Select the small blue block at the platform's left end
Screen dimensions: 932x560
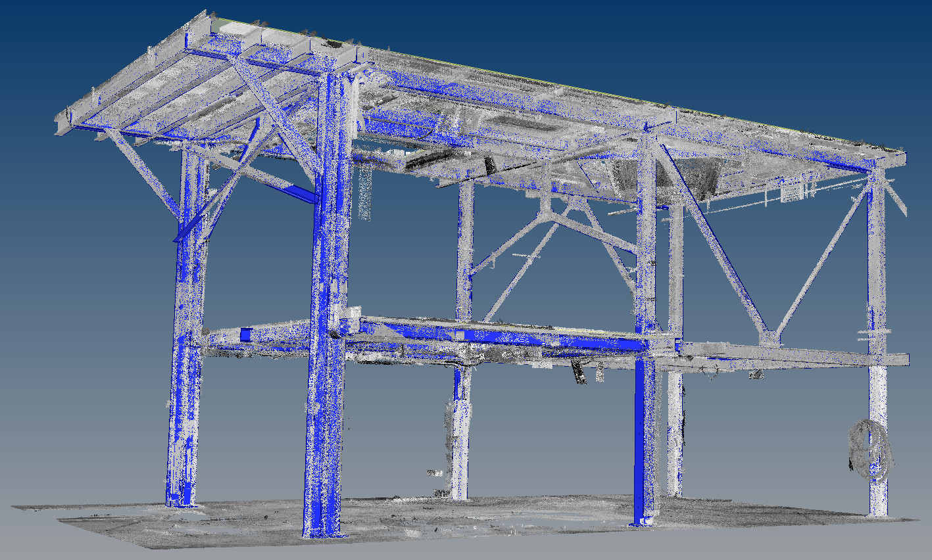click(246, 335)
